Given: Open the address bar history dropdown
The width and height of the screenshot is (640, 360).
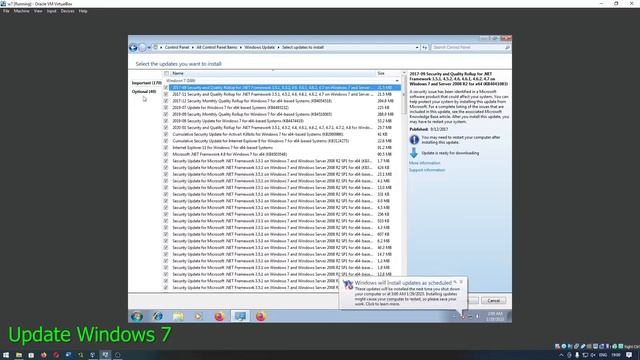Looking at the screenshot, I should [x=417, y=47].
